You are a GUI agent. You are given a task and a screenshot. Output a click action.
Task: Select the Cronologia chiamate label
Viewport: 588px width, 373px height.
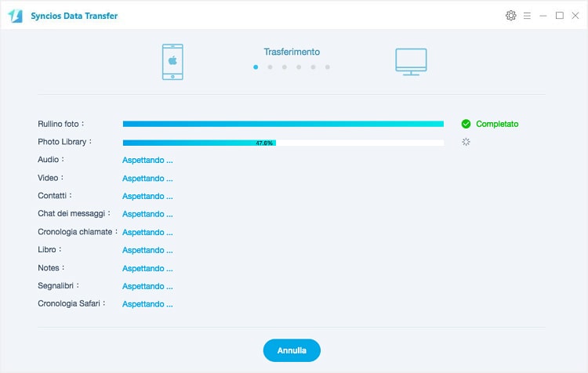pos(78,232)
